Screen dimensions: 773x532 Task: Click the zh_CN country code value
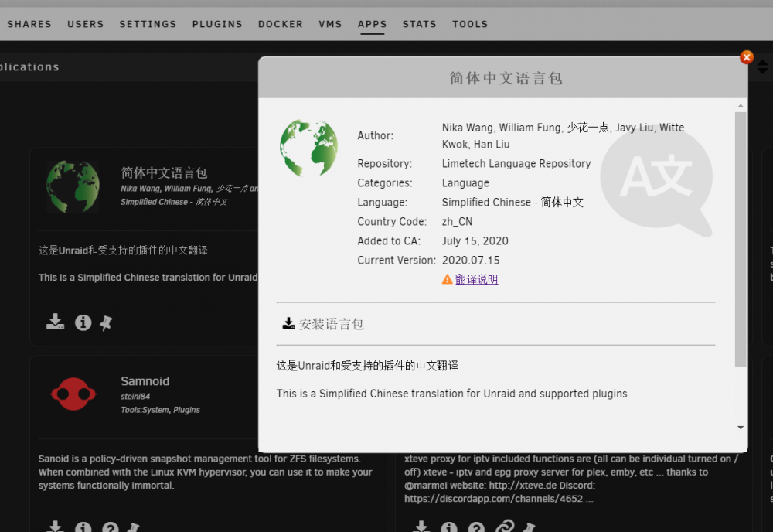click(x=457, y=221)
